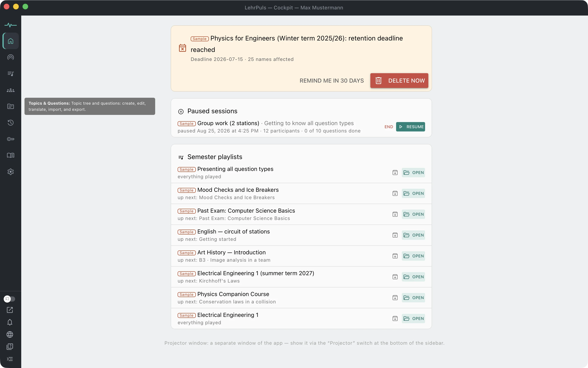Open the Presenting all question types playlist
The width and height of the screenshot is (588, 368).
(x=413, y=173)
